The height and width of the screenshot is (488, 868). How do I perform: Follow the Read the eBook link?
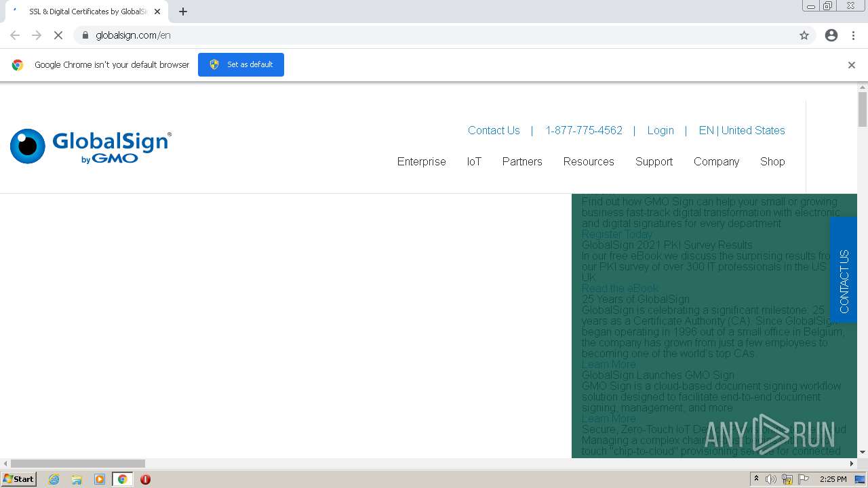click(620, 288)
